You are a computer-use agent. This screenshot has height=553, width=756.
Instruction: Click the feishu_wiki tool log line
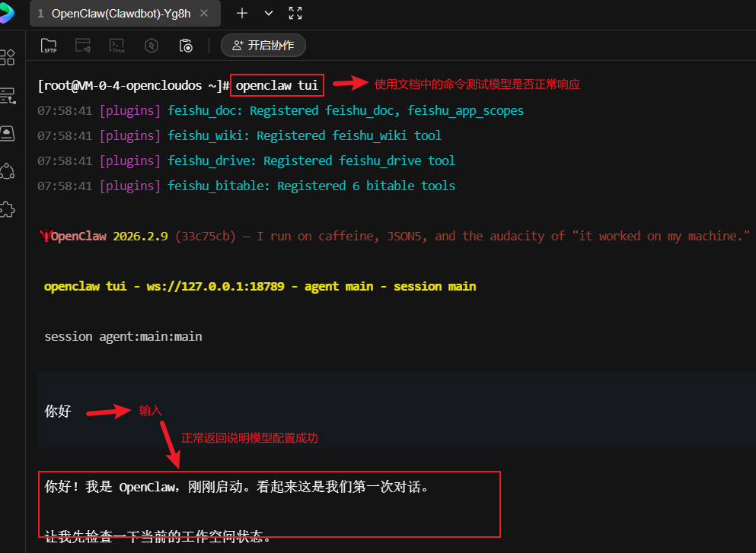tap(240, 136)
